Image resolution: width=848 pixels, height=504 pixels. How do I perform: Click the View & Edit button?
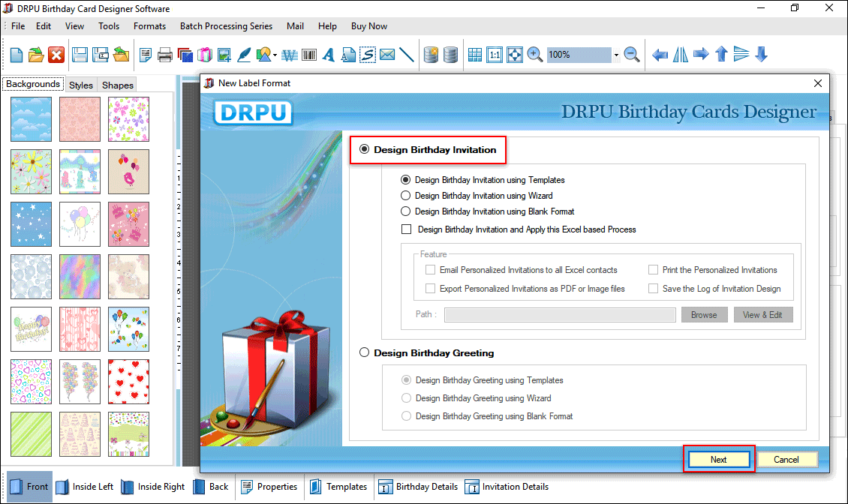point(762,315)
